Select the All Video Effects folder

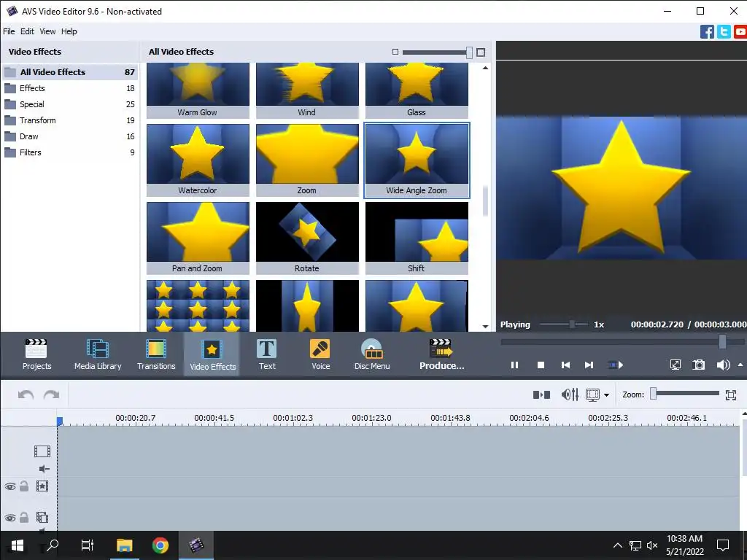point(69,72)
